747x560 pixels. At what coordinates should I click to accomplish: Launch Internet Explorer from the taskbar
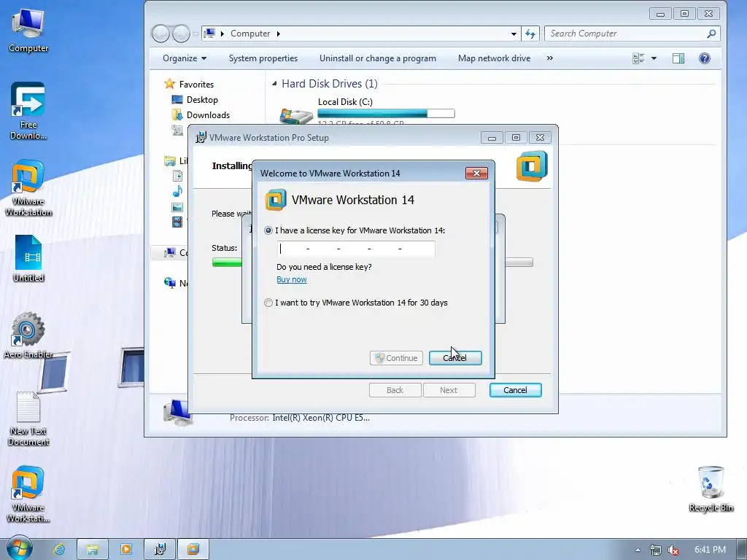[x=59, y=549]
